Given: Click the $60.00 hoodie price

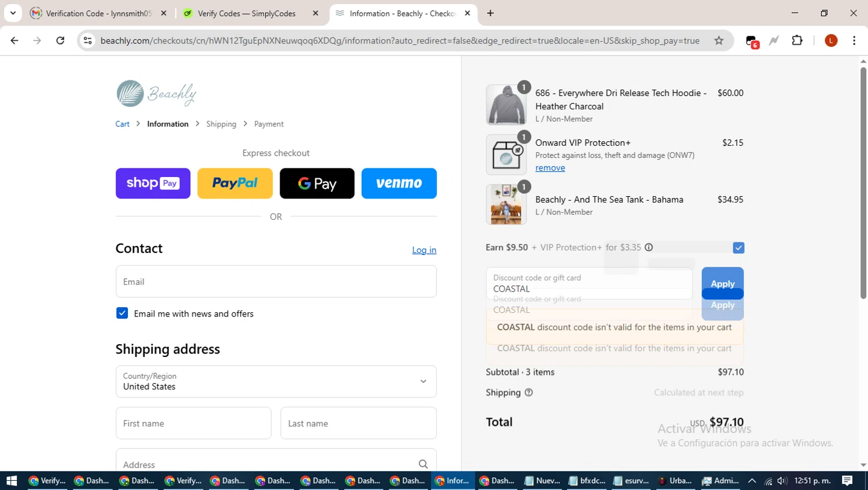Looking at the screenshot, I should [730, 93].
